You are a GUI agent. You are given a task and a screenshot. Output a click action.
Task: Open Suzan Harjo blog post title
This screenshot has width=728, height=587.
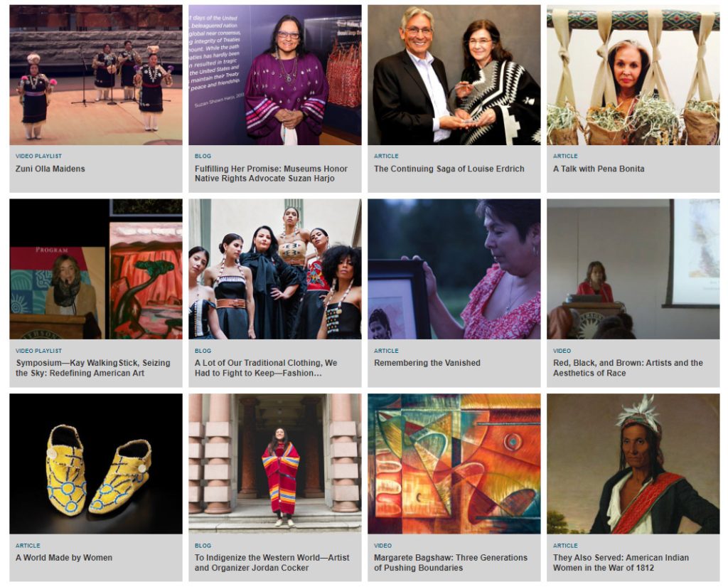point(271,174)
